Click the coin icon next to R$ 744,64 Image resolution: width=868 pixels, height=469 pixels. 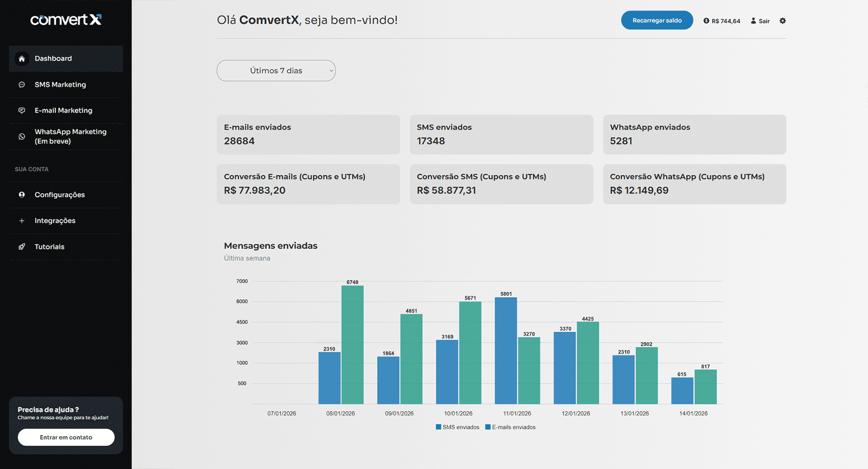706,20
